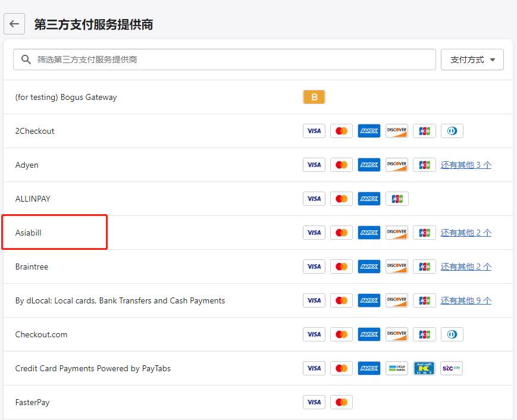Click the Diners Club icon in the Checkout.com row

[x=452, y=334]
